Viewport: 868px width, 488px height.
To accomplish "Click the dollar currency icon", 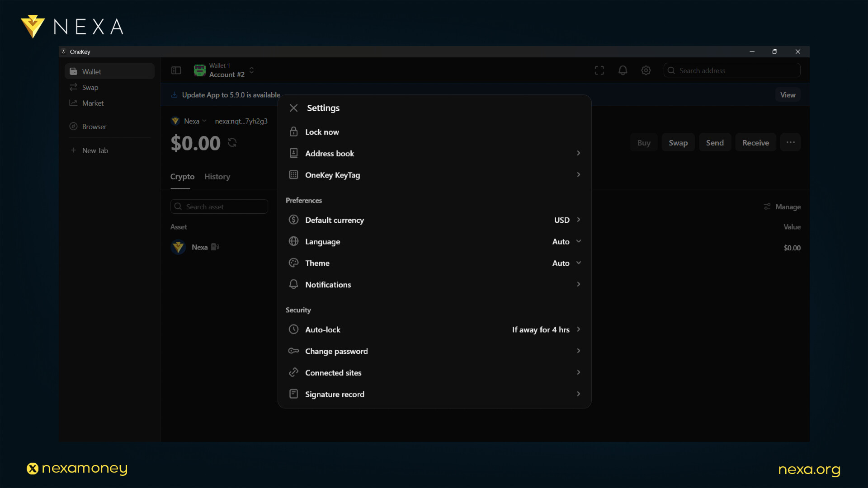I will click(293, 220).
